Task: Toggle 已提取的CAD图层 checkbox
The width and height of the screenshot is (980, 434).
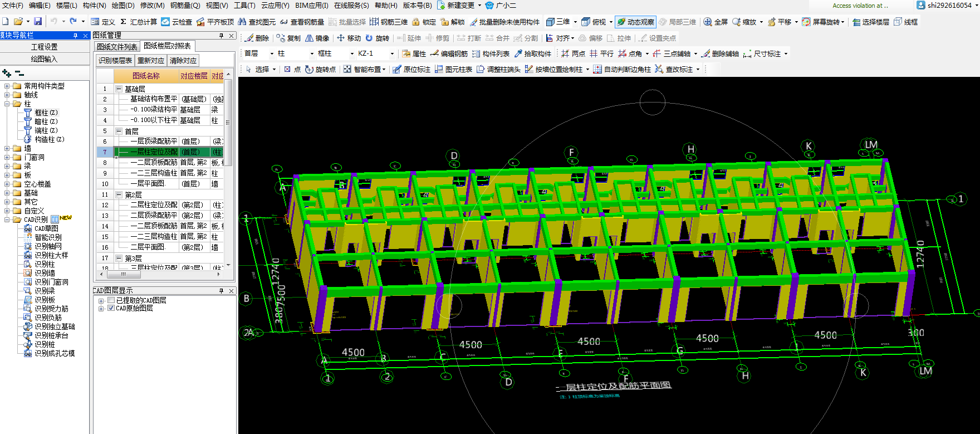Action: click(111, 300)
